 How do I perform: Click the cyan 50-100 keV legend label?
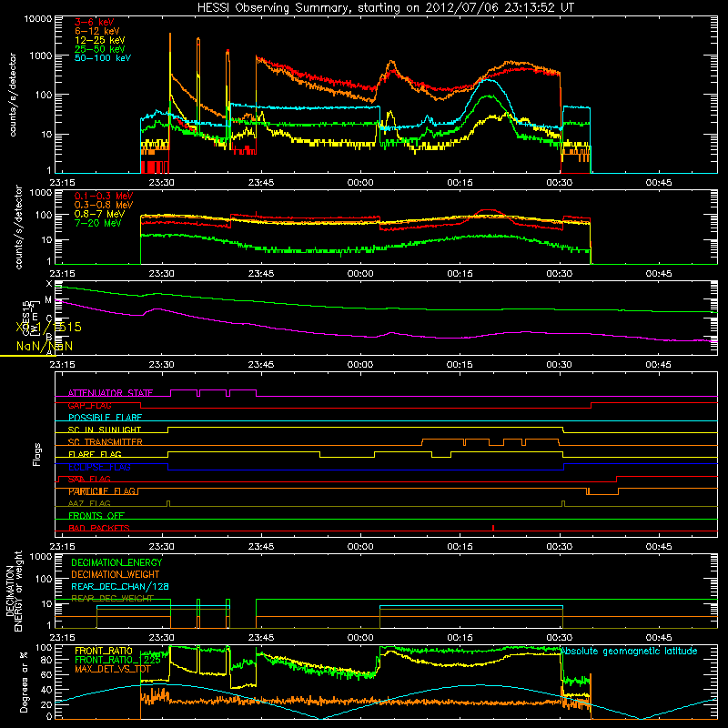coord(103,58)
